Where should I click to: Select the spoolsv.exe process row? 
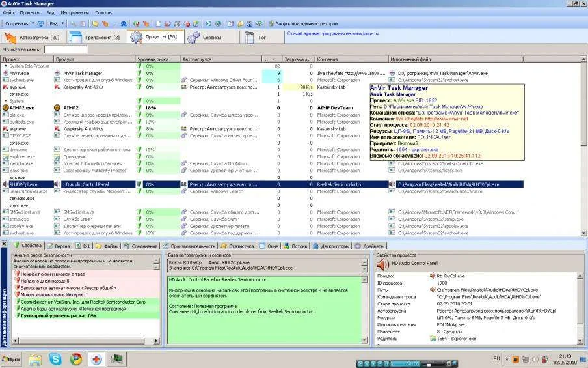tap(263, 226)
